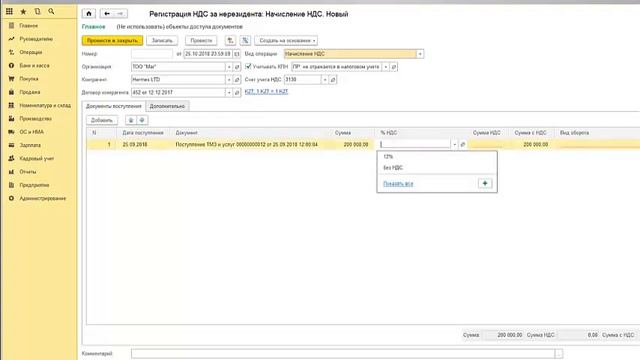The width and height of the screenshot is (640, 360).
Task: Open % НДС cell details icon
Action: pos(463,144)
